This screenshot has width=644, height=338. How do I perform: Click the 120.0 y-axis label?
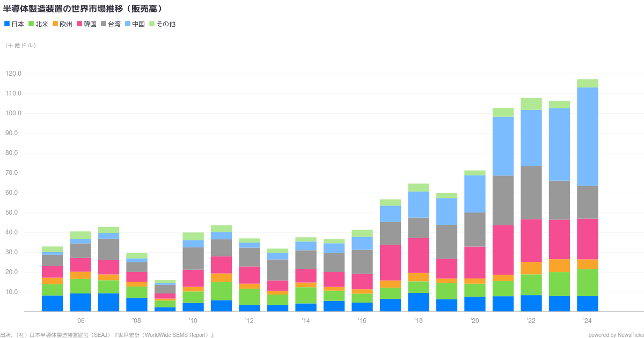point(13,74)
